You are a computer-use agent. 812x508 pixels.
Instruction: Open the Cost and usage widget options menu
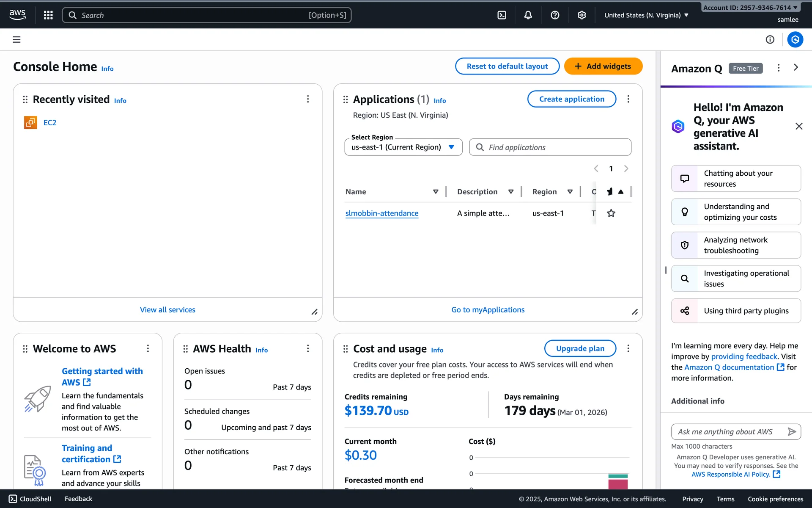pos(628,348)
